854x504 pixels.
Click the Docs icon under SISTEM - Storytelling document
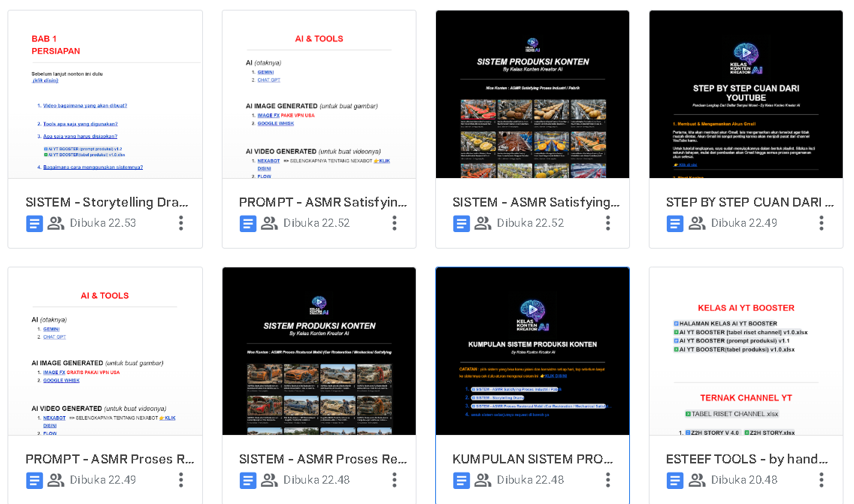[35, 223]
